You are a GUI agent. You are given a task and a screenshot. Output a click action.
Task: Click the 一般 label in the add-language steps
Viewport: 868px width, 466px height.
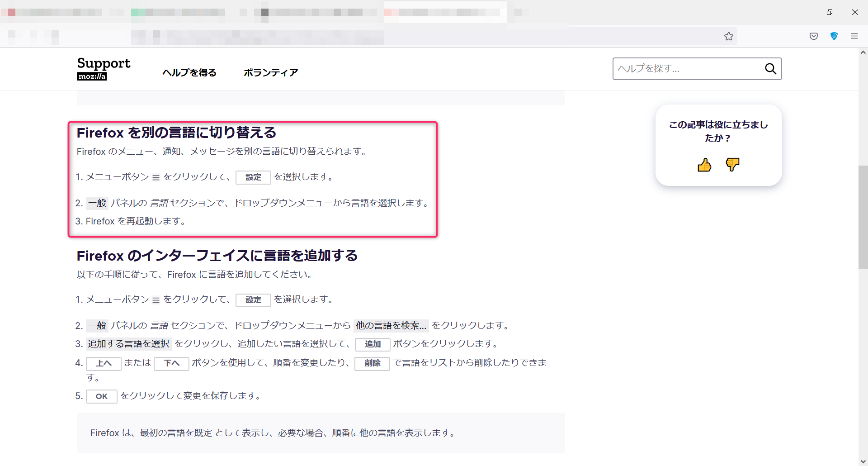tap(97, 326)
